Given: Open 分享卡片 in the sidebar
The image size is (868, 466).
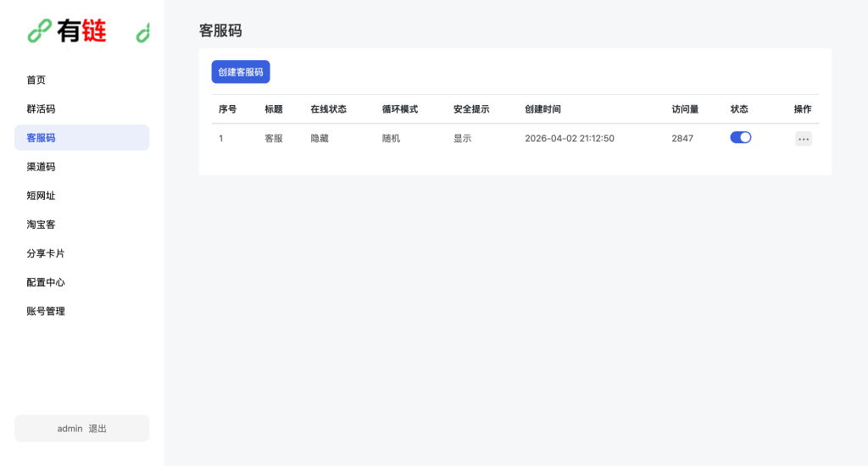Looking at the screenshot, I should click(82, 253).
